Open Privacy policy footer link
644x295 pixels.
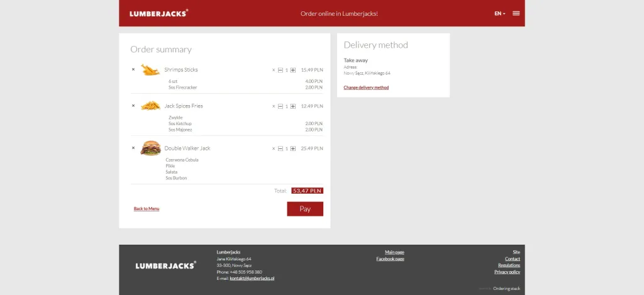coord(507,272)
